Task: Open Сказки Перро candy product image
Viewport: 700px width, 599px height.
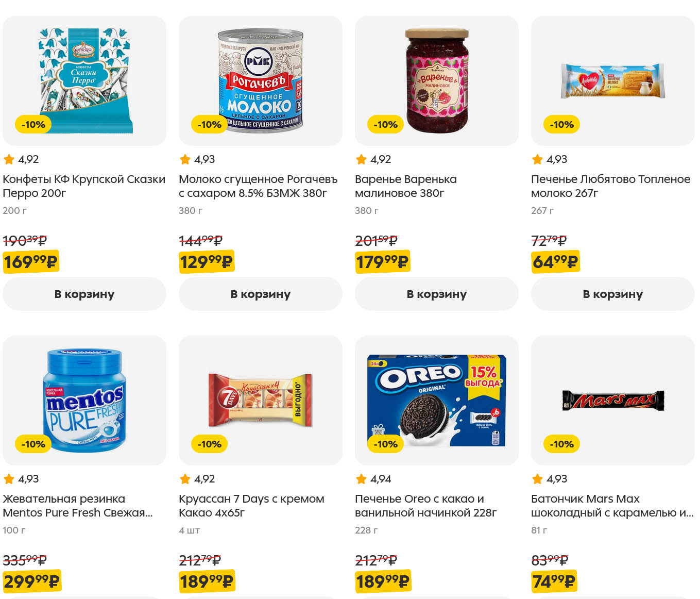Action: point(84,80)
